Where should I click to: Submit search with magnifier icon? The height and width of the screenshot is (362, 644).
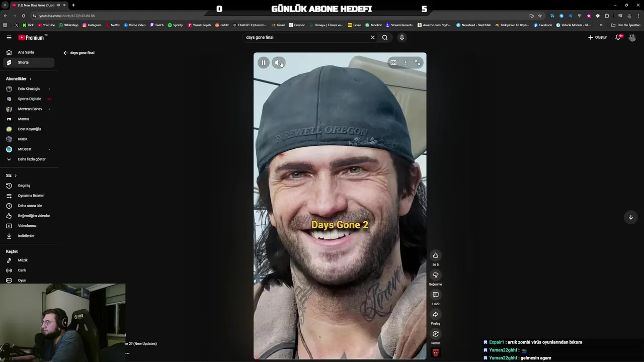pos(385,37)
